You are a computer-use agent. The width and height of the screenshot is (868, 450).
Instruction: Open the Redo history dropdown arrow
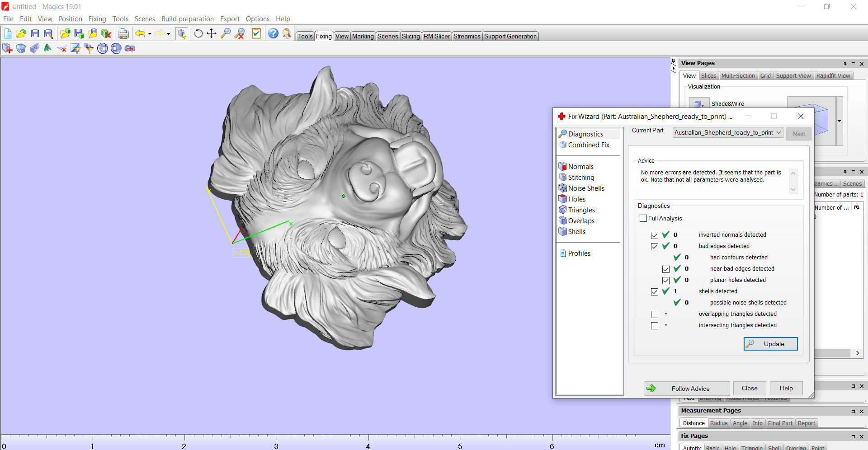click(168, 33)
